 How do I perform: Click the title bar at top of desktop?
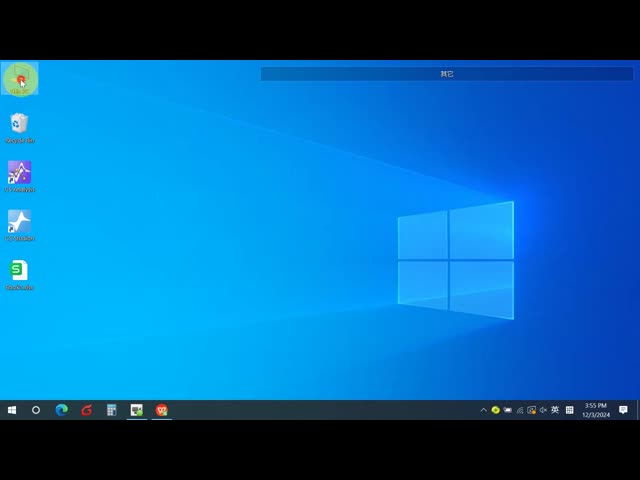coord(446,74)
